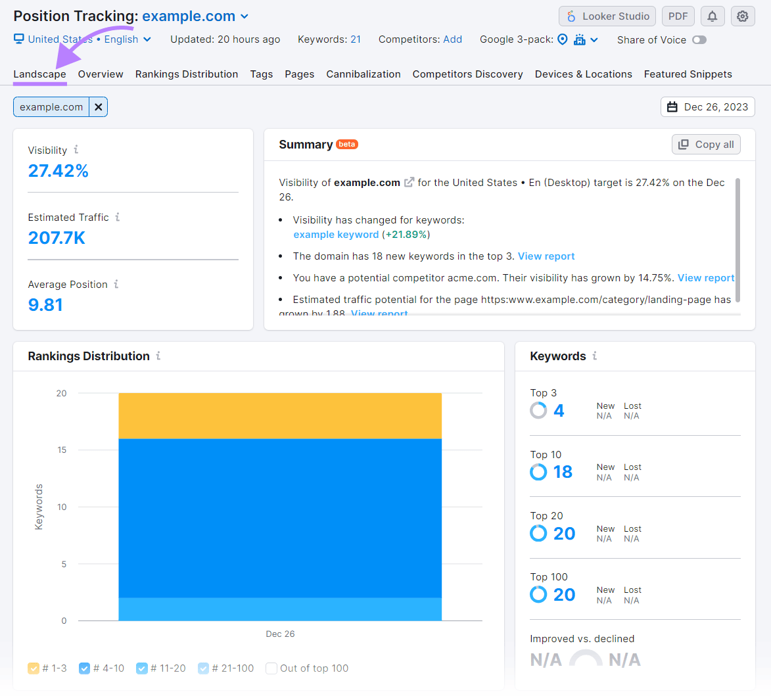This screenshot has width=771, height=700.
Task: Click the Keywords panel info icon
Action: pyautogui.click(x=594, y=356)
